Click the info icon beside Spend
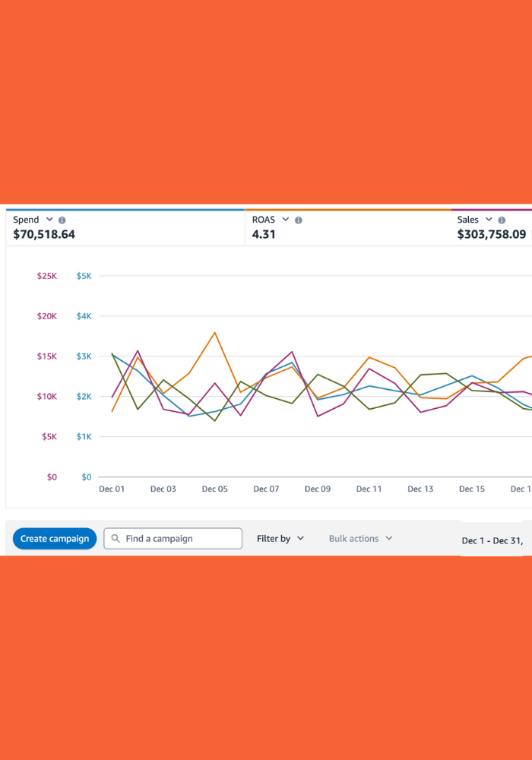 pos(62,220)
